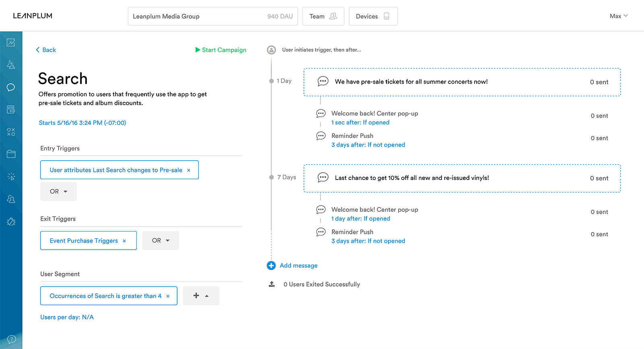Remove the Event Purchase Triggers exit trigger
The width and height of the screenshot is (644, 349).
124,241
